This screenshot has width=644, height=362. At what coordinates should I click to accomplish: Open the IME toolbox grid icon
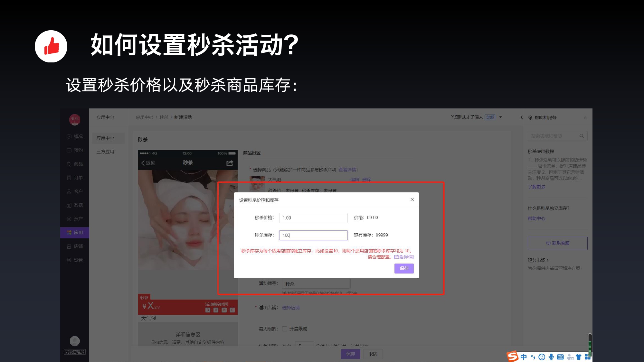coord(588,357)
